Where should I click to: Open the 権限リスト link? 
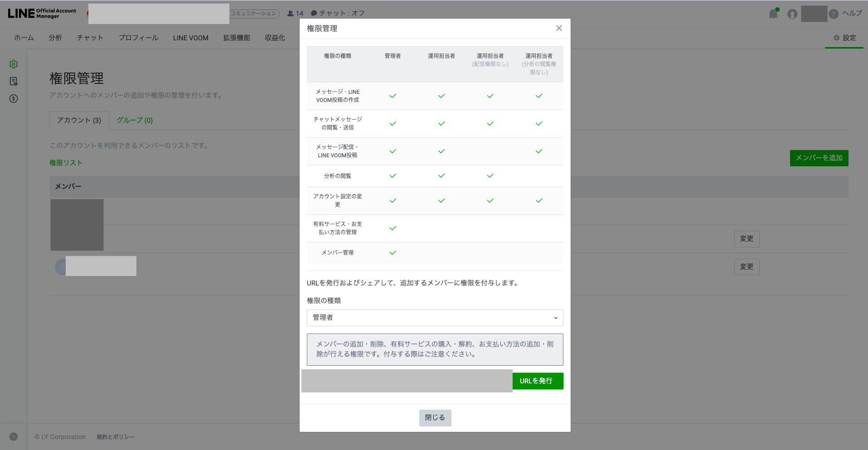click(66, 163)
